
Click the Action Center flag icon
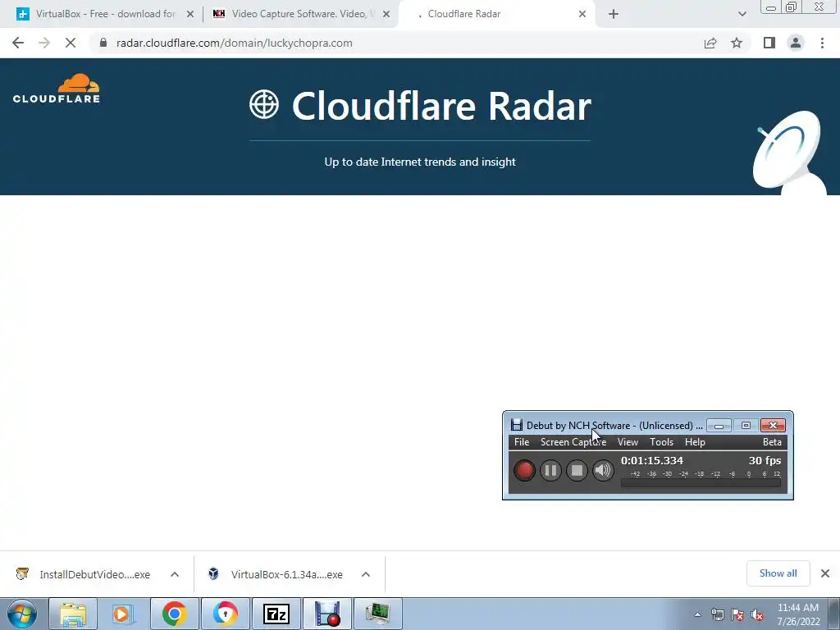(x=737, y=615)
